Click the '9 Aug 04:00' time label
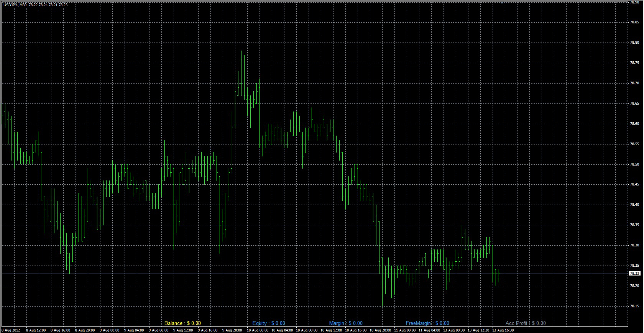Viewport: 644px width, 333px height. 134,330
